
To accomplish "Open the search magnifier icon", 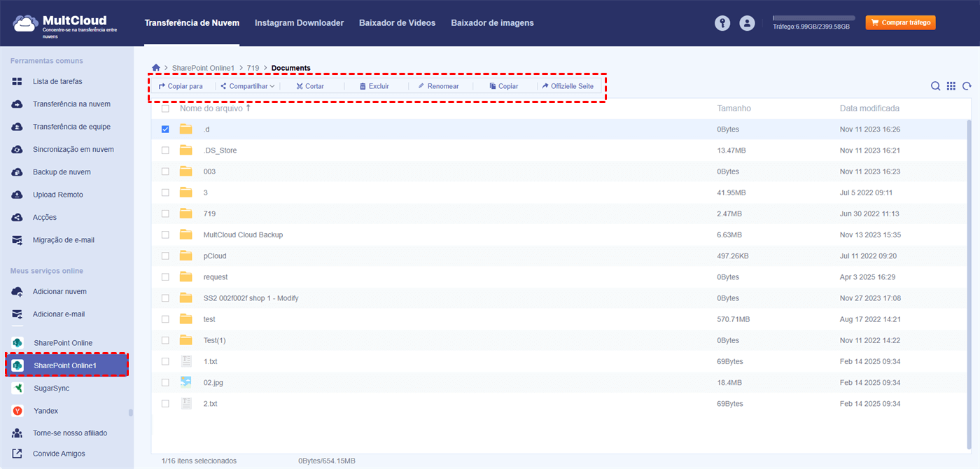I will pos(935,86).
